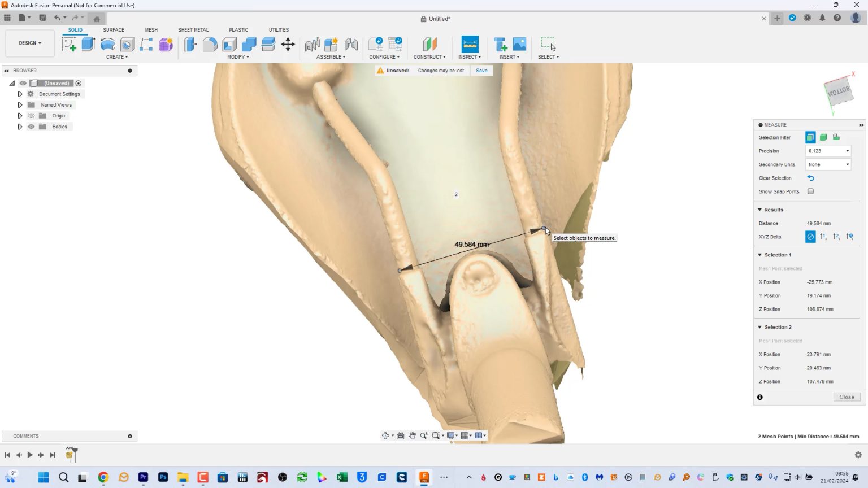Open the Windows Start menu
Screen dimensions: 868x488
point(44,477)
